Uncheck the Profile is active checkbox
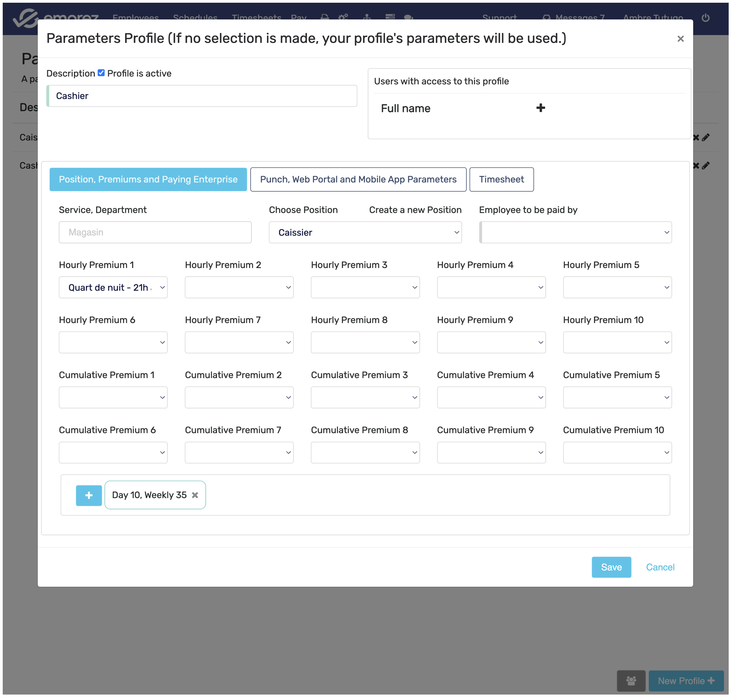Screen dimensions: 732x700 click(x=101, y=73)
